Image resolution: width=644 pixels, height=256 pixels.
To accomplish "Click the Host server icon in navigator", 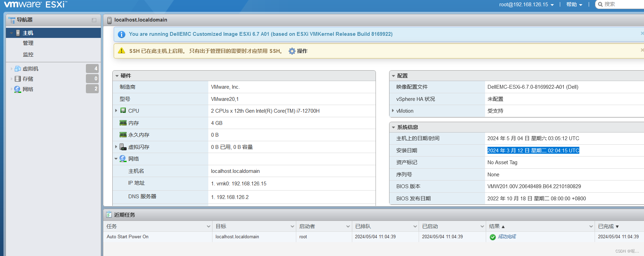I will tap(18, 33).
